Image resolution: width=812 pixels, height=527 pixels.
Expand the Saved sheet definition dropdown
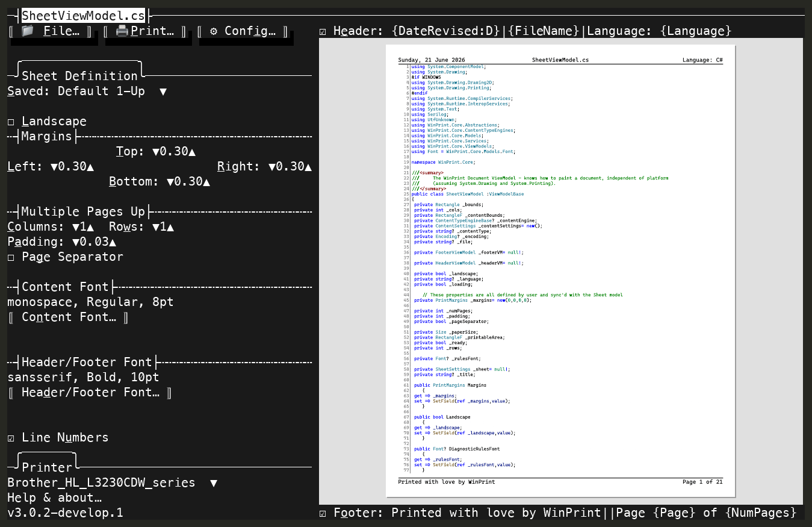(x=163, y=92)
